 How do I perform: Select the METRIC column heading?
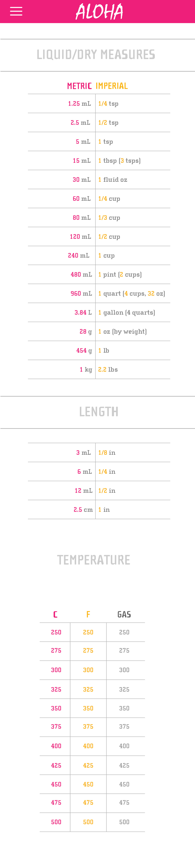pos(79,86)
